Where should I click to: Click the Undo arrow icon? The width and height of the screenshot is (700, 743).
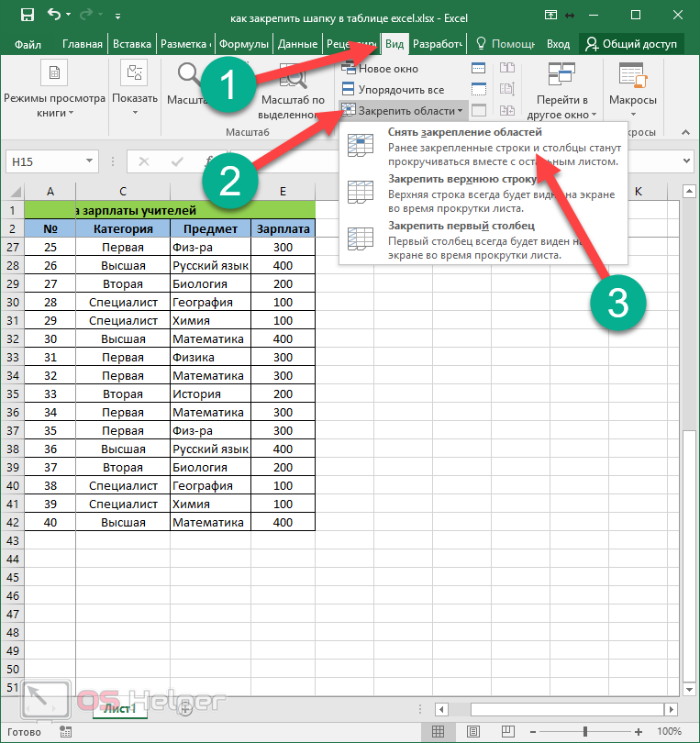(53, 15)
